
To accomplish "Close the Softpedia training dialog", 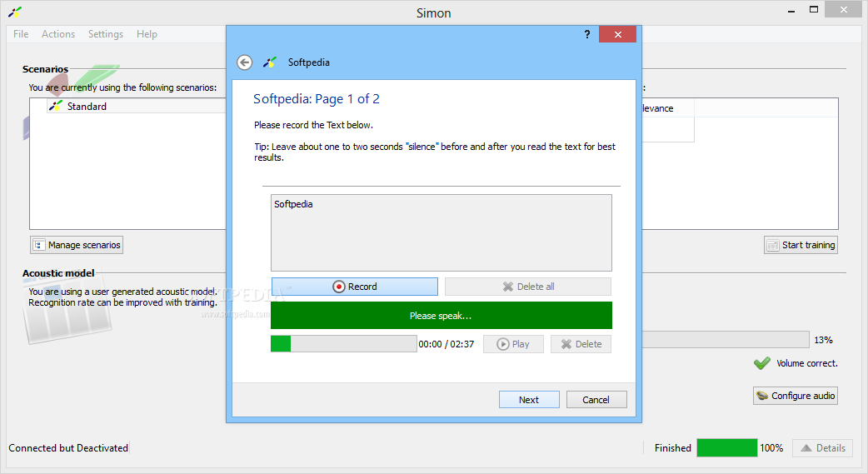I will (x=618, y=34).
